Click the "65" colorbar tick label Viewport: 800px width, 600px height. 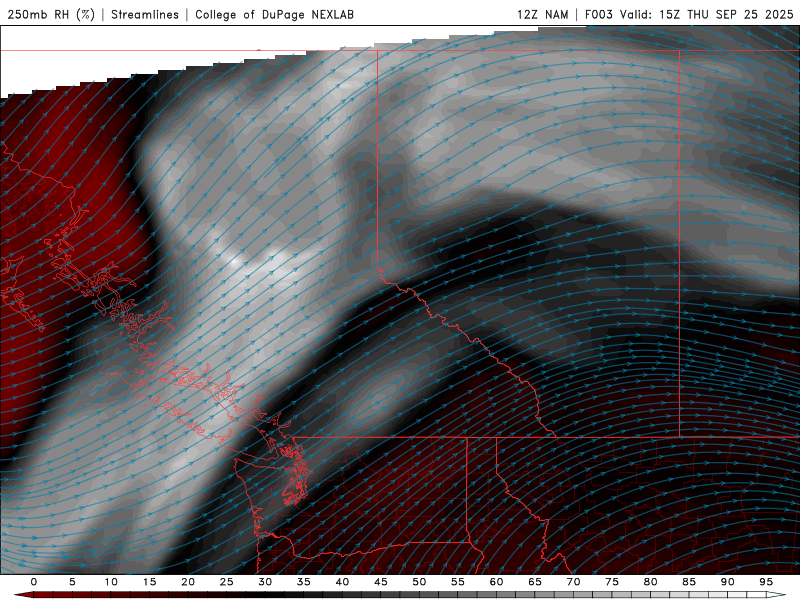(x=535, y=582)
